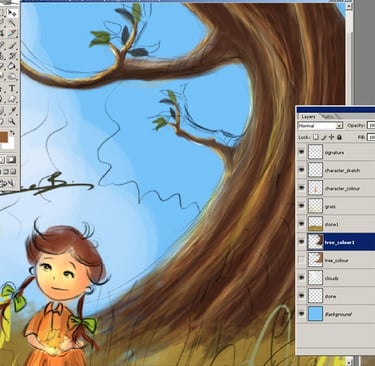Click the Jump to ImageReady button
Image resolution: width=375 pixels, height=366 pixels.
click(7, 183)
